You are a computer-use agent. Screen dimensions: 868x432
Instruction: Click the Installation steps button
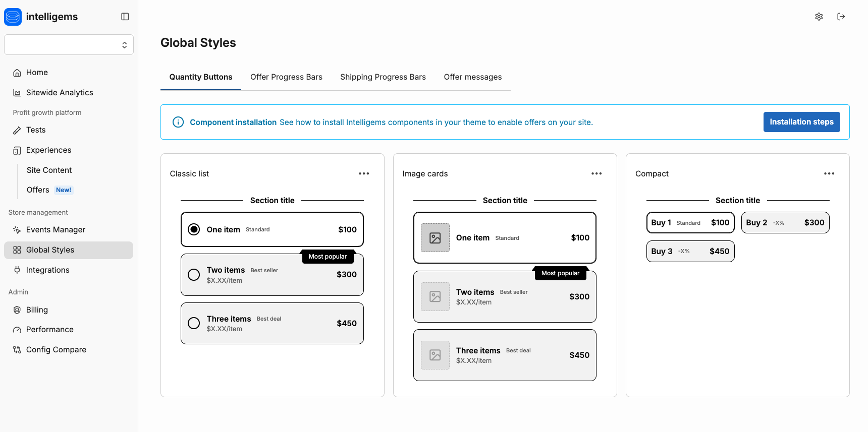pyautogui.click(x=801, y=122)
